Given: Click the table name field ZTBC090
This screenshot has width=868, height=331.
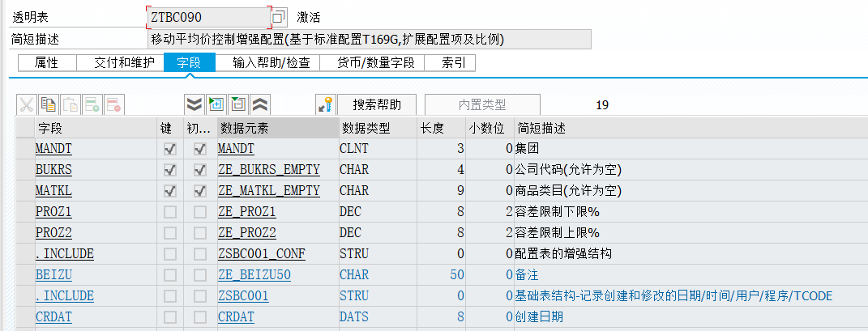Looking at the screenshot, I should pyautogui.click(x=209, y=17).
